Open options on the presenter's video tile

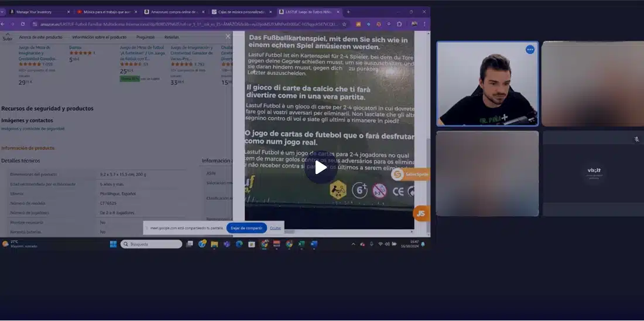point(530,49)
